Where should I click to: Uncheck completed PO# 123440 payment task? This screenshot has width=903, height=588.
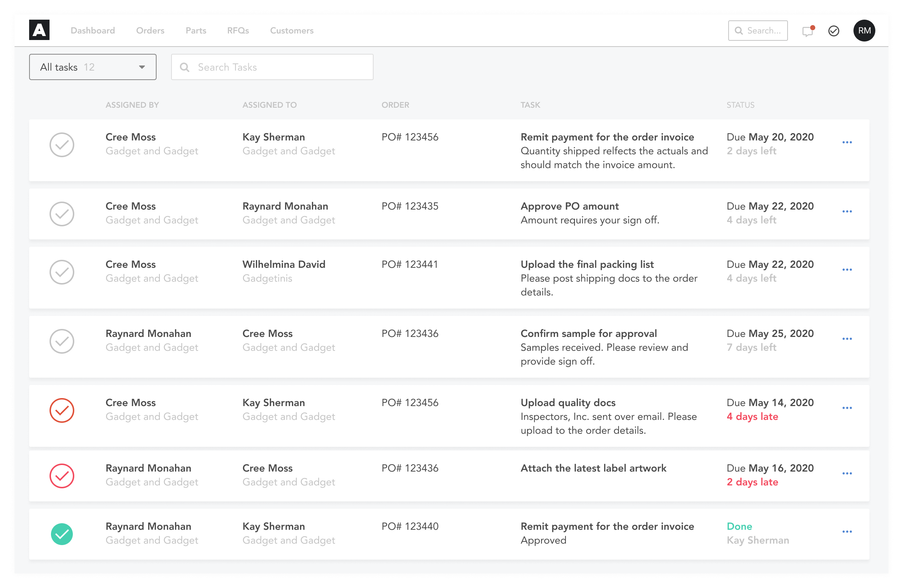pyautogui.click(x=62, y=534)
